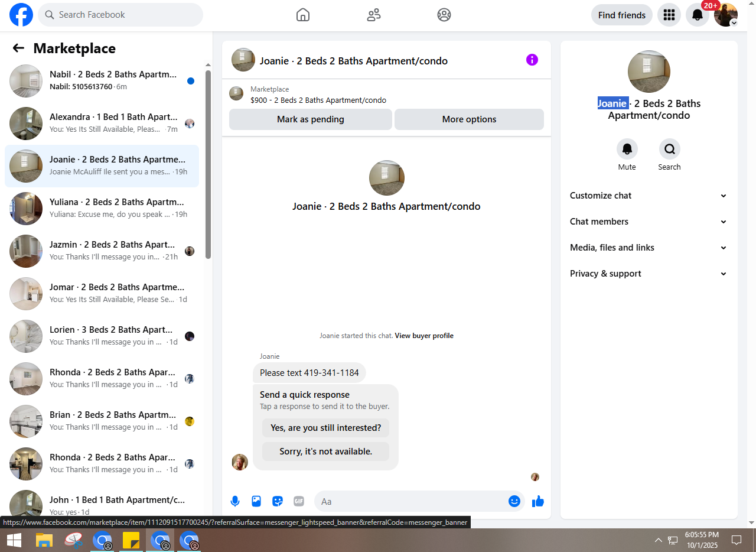Image resolution: width=756 pixels, height=552 pixels.
Task: Open Brian's conversation
Action: [102, 421]
